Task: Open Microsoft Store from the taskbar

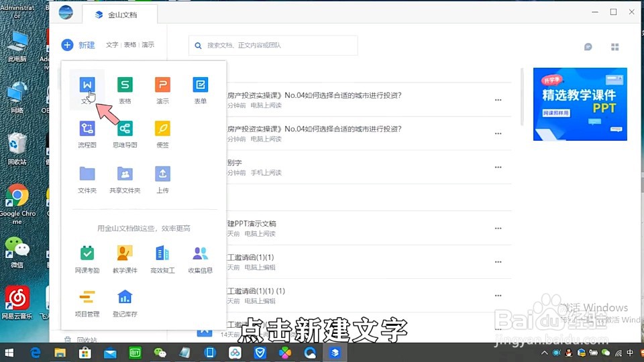Action: pyautogui.click(x=85, y=353)
